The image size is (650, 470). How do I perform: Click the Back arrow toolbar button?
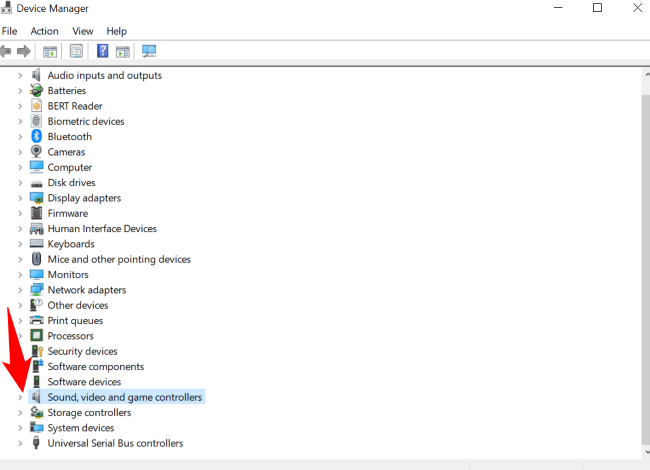[x=7, y=51]
